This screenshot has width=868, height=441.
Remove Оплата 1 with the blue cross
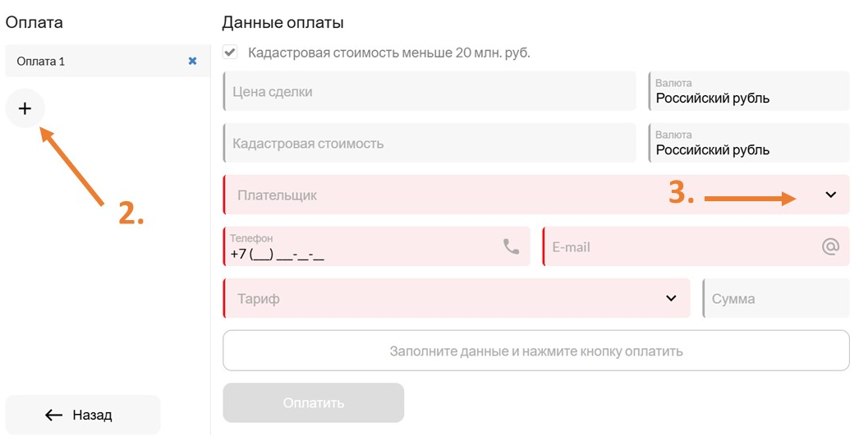pos(193,61)
